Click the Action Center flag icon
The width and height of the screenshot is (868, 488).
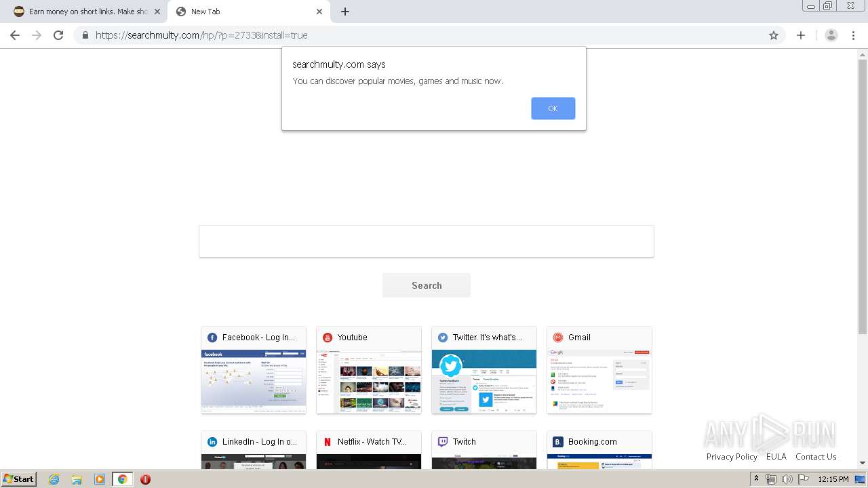pos(803,479)
